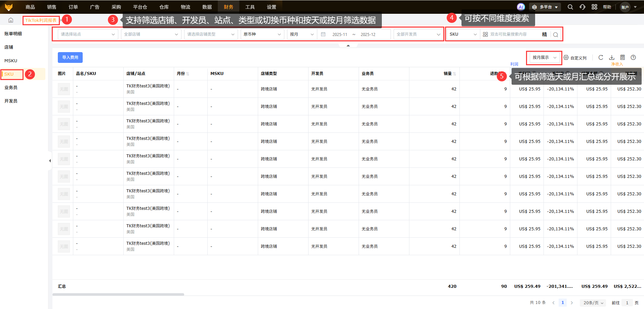644x309 pixels.
Task: Click the horizontal scrollbar below the table
Action: (118, 294)
